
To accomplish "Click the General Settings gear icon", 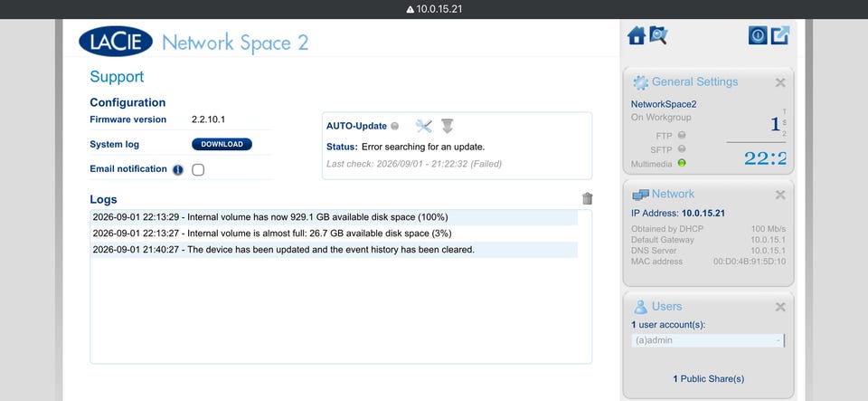I will tap(640, 82).
